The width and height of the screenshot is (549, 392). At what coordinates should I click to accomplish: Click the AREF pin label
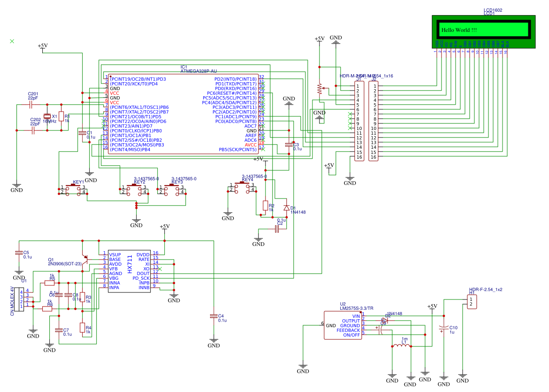tap(251, 136)
